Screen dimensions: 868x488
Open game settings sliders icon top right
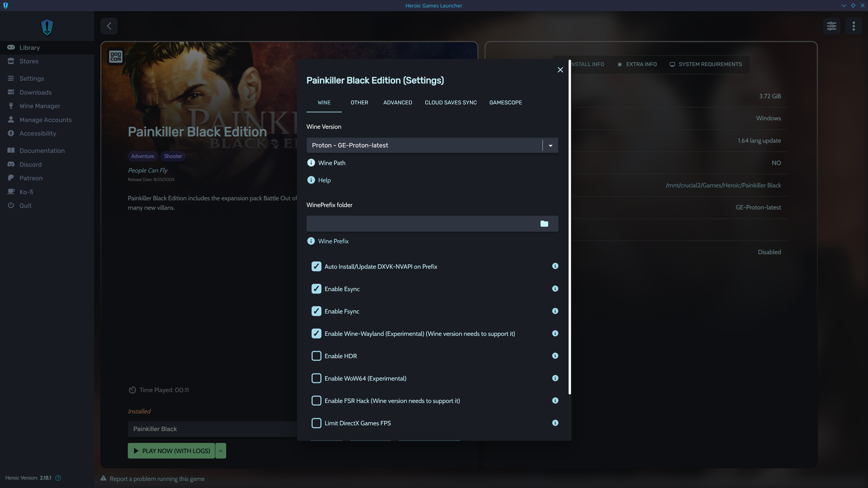831,26
